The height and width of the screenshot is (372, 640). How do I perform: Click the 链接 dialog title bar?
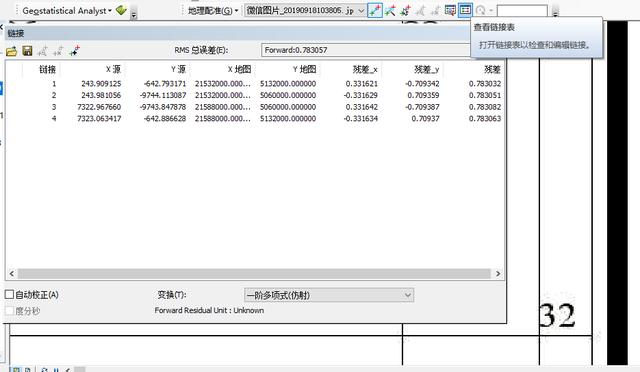click(237, 33)
